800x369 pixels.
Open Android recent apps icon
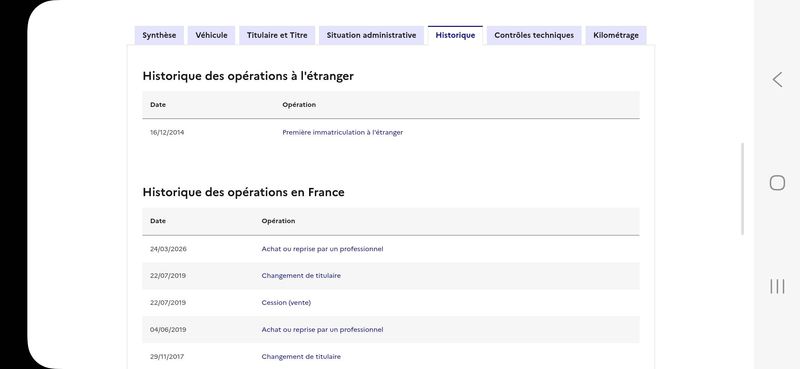(x=777, y=286)
